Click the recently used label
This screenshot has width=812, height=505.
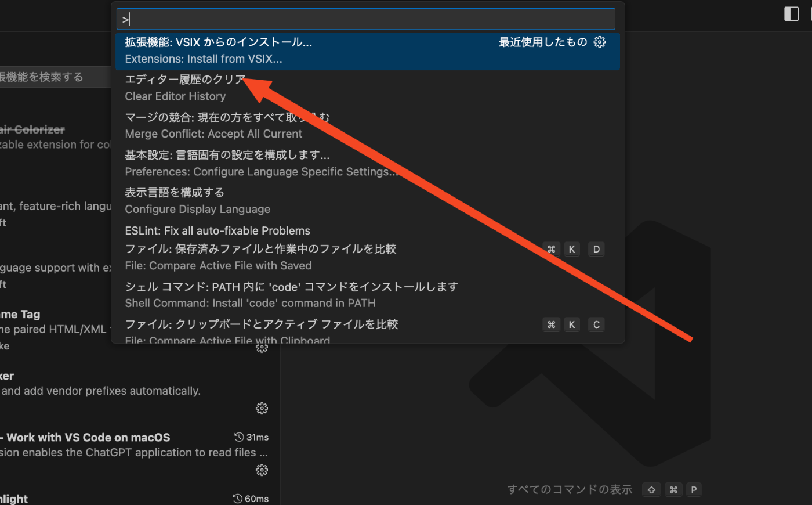pos(543,42)
